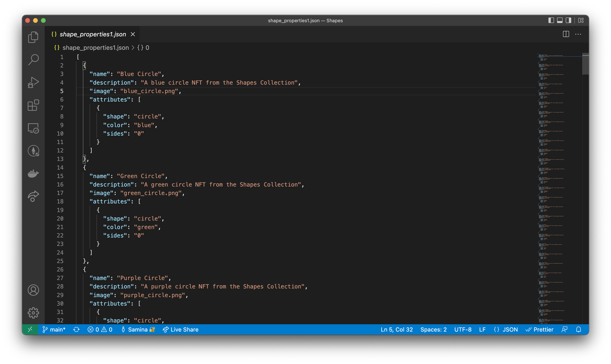The height and width of the screenshot is (364, 611).
Task: Click the "shape" key on line 20
Action: [x=115, y=219]
